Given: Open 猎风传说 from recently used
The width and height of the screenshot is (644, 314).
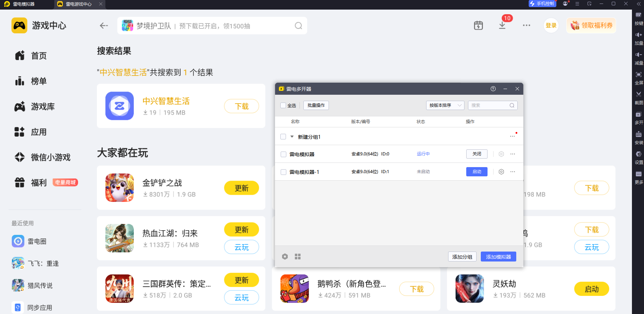Looking at the screenshot, I should pos(32,285).
